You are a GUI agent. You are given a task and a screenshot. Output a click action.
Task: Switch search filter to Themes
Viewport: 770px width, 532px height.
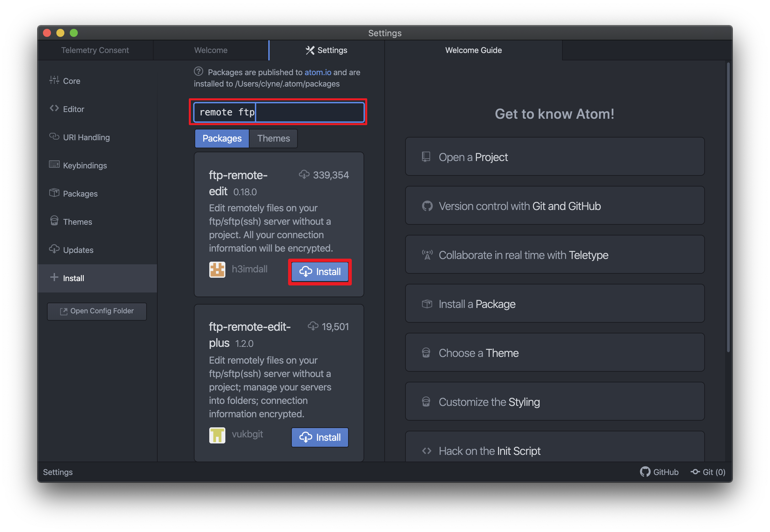(x=273, y=139)
